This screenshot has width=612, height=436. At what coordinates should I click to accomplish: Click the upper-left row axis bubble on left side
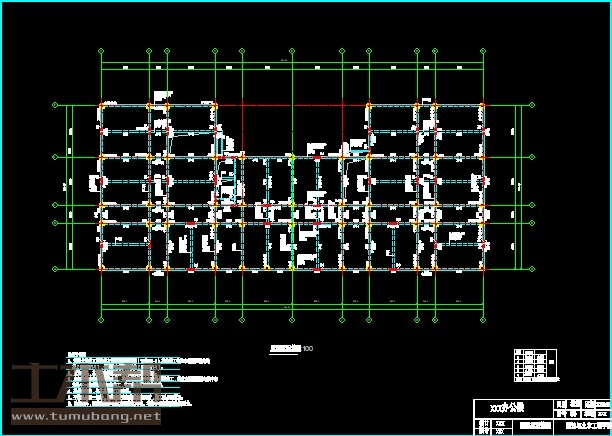coord(55,103)
